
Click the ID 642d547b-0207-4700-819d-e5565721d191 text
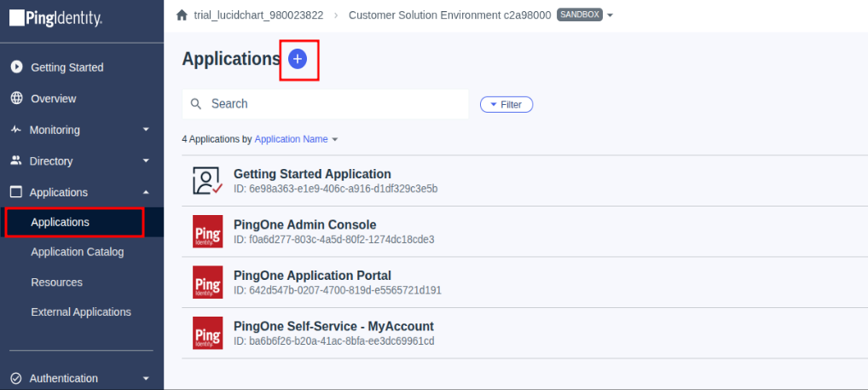click(338, 290)
